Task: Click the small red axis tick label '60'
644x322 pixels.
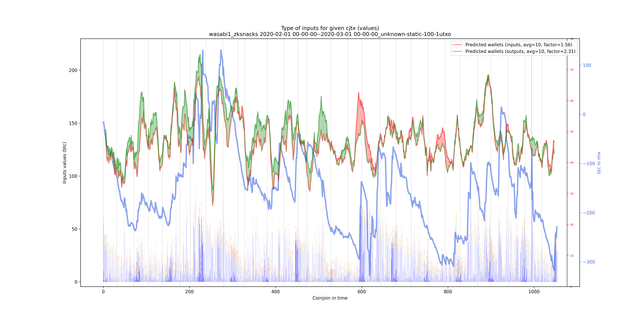Action: (572, 101)
